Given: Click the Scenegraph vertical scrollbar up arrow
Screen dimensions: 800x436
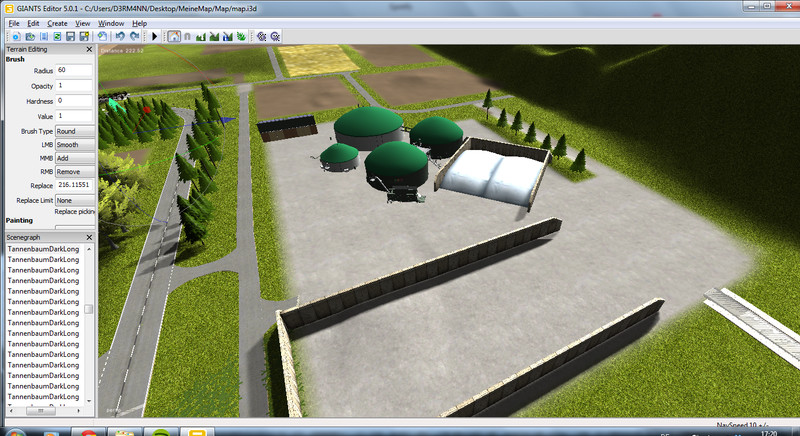Looking at the screenshot, I should 89,249.
